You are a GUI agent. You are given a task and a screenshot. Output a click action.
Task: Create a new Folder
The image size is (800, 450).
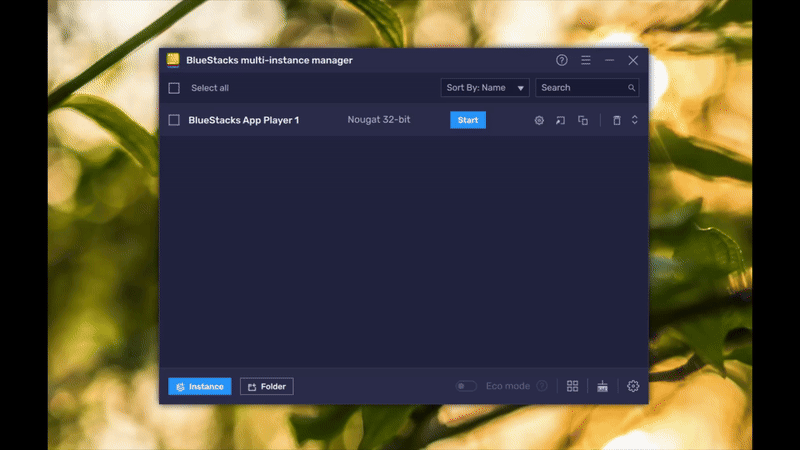[x=267, y=386]
